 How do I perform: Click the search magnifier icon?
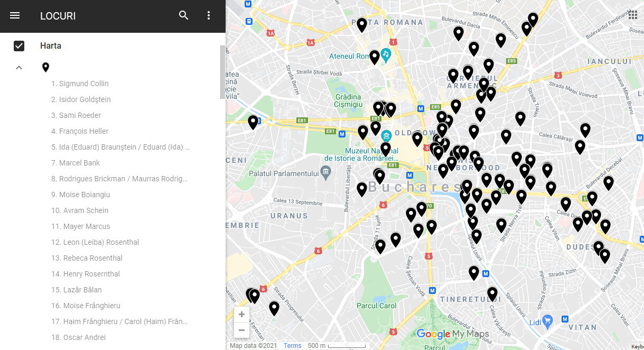coord(184,15)
